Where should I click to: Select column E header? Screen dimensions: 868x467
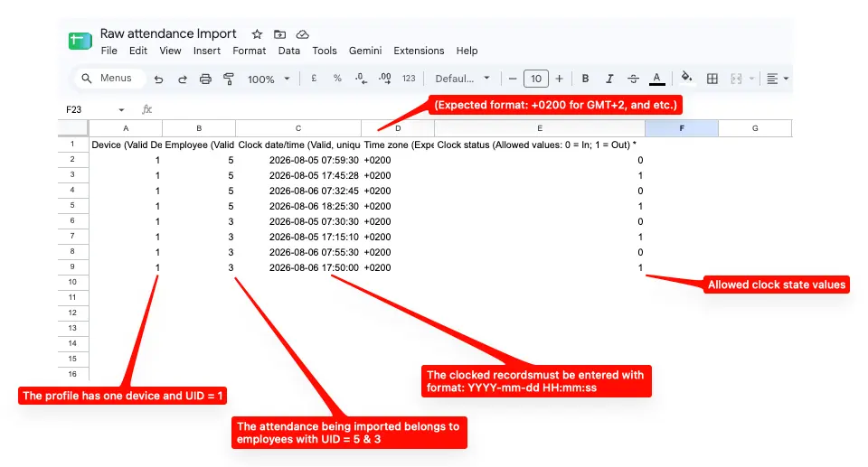coord(540,128)
